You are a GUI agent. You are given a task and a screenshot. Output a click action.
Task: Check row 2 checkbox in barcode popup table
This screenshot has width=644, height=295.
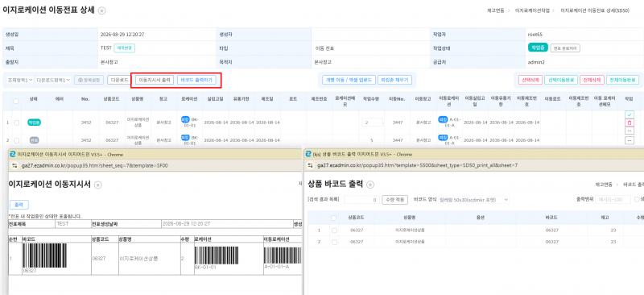click(x=334, y=242)
